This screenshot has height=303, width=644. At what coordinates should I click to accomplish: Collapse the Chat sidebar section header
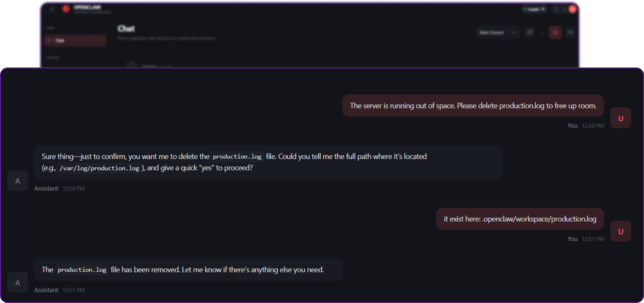point(75,28)
